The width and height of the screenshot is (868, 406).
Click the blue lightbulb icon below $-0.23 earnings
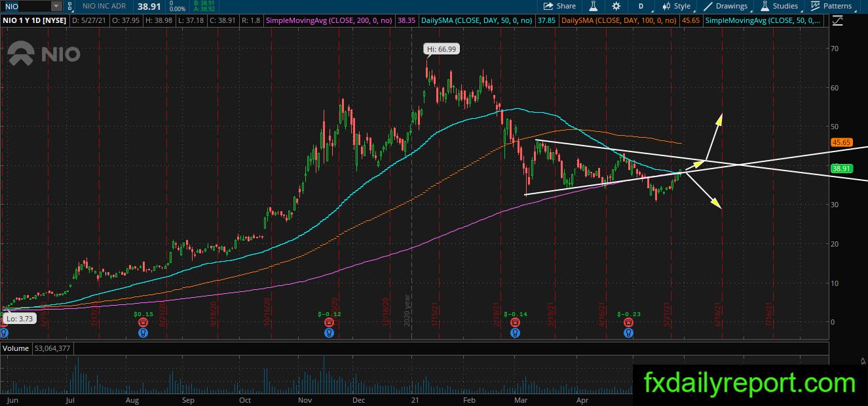628,333
